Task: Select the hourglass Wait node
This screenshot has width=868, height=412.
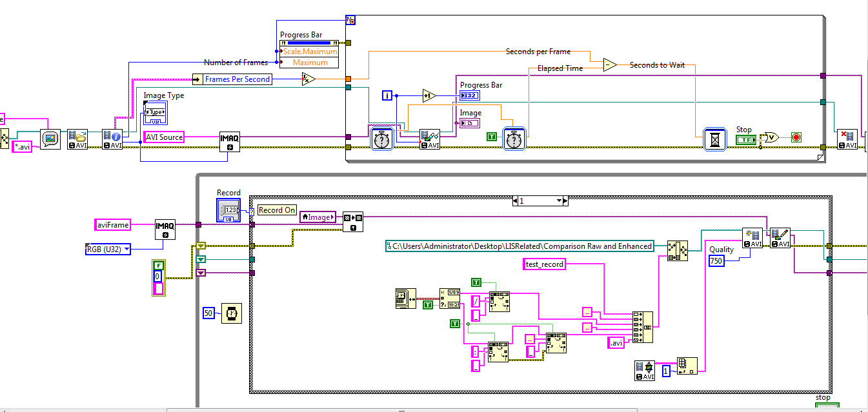Action: tap(714, 140)
